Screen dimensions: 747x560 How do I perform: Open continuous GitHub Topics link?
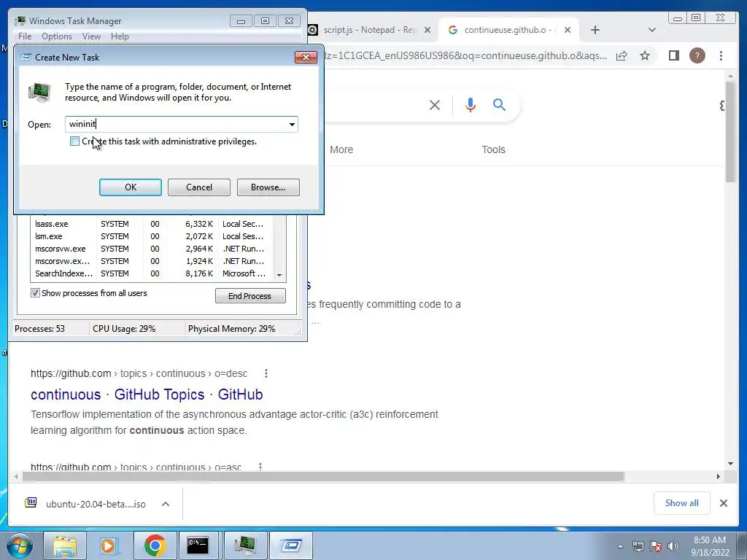click(147, 394)
